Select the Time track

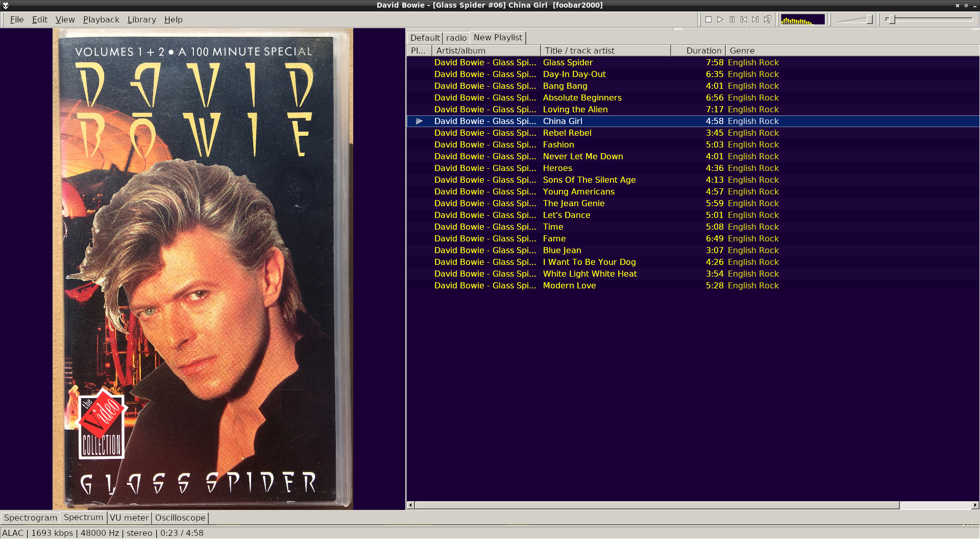click(x=553, y=227)
